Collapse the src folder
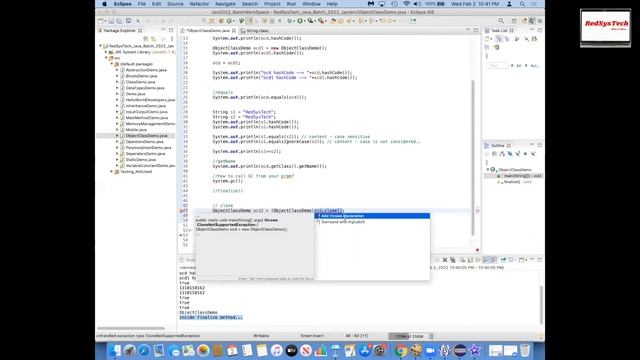 pyautogui.click(x=106, y=58)
